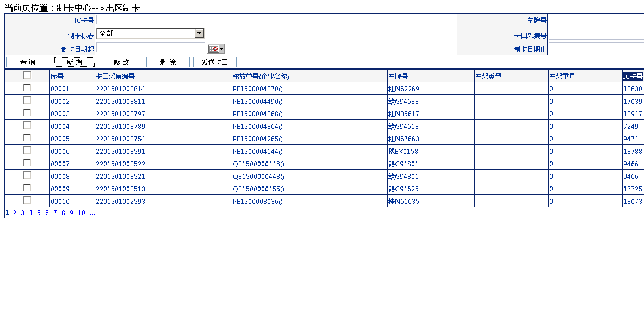Select cell 2201501003521
This screenshot has height=325, width=644.
120,177
